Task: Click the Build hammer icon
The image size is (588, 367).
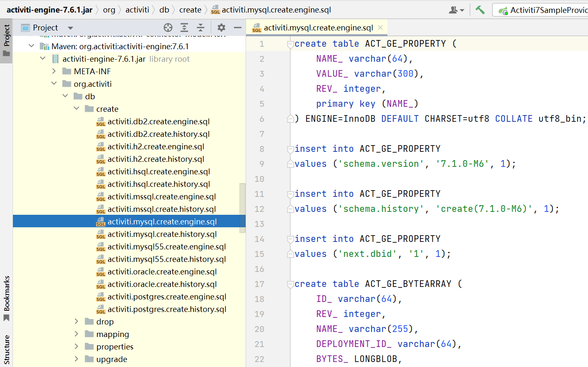Action: tap(480, 9)
